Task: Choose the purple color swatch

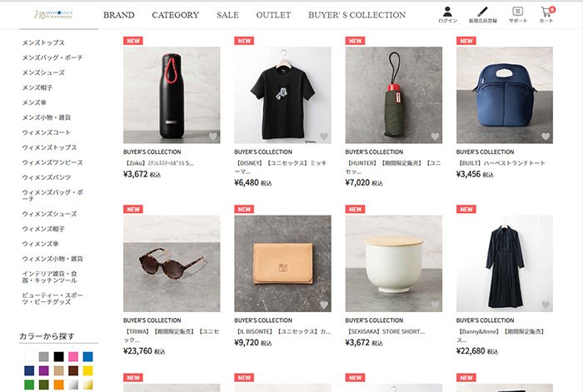Action: pos(44,370)
